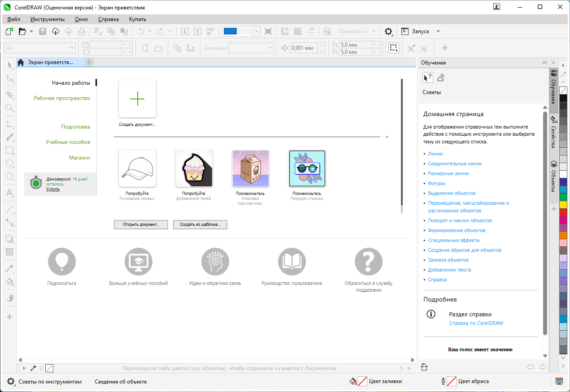
Task: Click the Идеи и обратная связь head icon
Action: click(215, 262)
